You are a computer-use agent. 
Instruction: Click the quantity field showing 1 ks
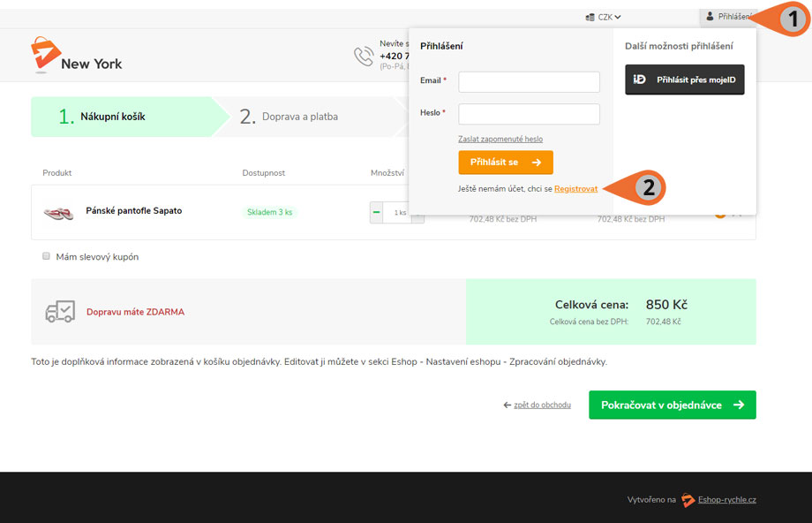(397, 213)
